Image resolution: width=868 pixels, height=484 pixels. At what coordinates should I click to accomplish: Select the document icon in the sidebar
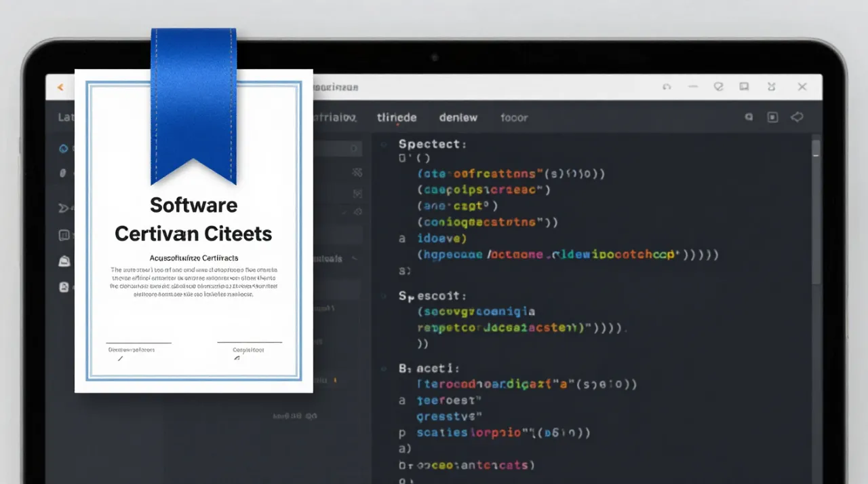(64, 287)
